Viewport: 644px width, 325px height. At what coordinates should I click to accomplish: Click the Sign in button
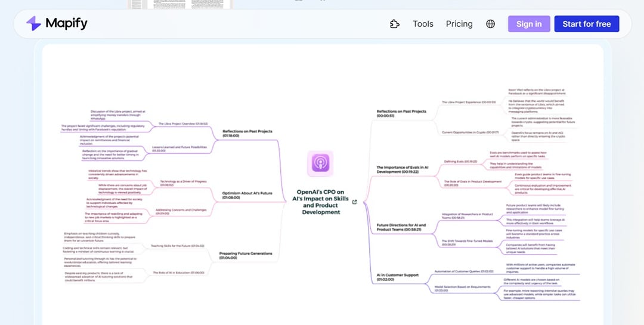(529, 24)
